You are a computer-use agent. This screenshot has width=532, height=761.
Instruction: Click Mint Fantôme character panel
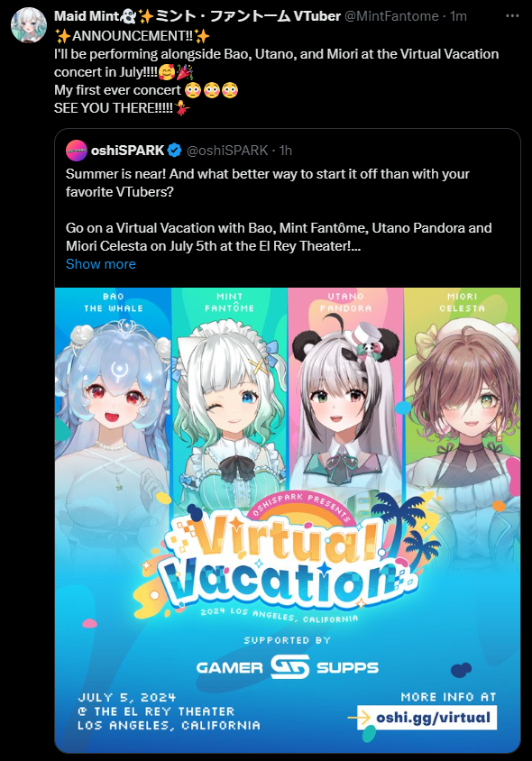click(230, 398)
